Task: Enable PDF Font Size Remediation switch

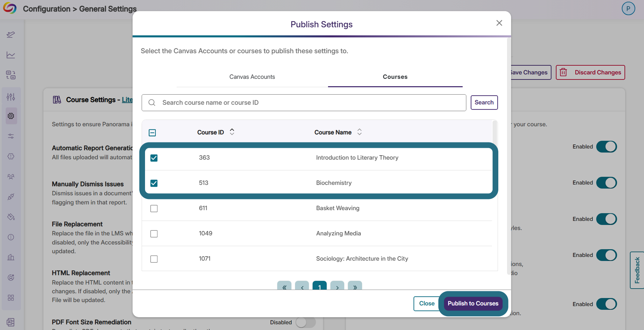Action: 306,322
